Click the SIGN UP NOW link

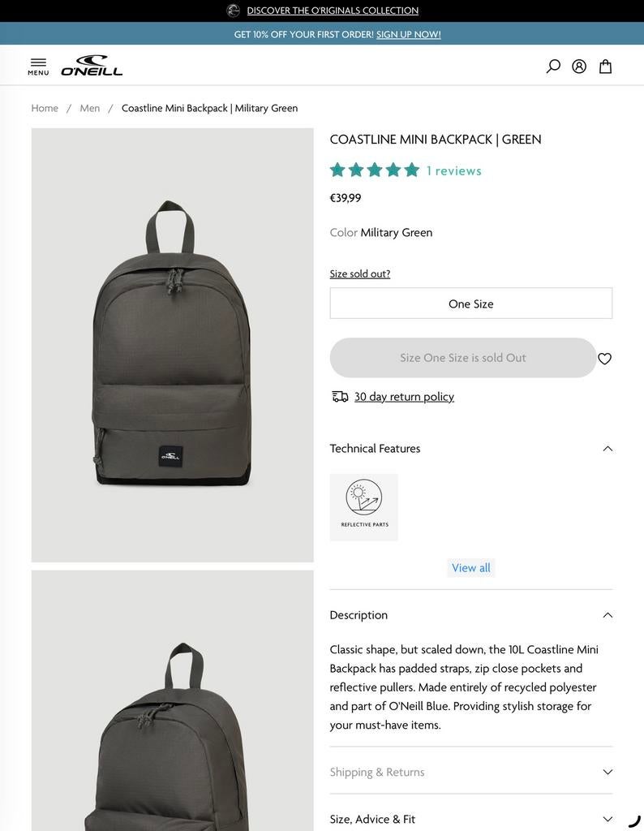408,34
